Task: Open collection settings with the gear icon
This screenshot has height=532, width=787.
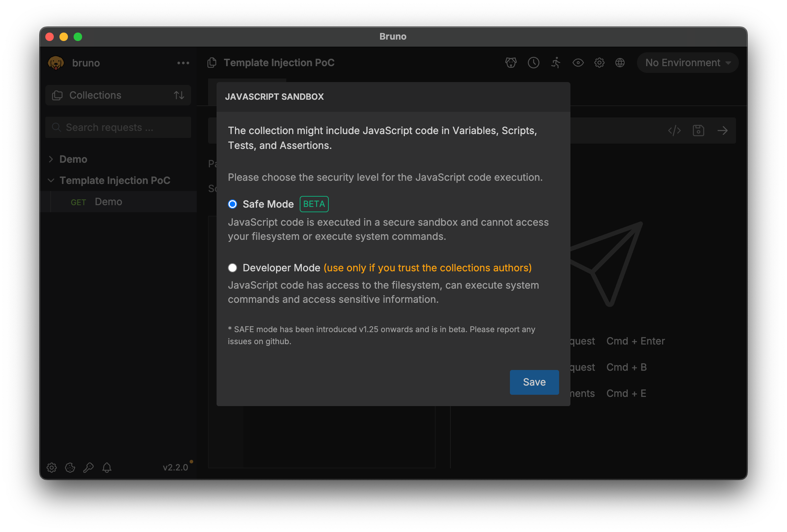Action: click(x=599, y=63)
